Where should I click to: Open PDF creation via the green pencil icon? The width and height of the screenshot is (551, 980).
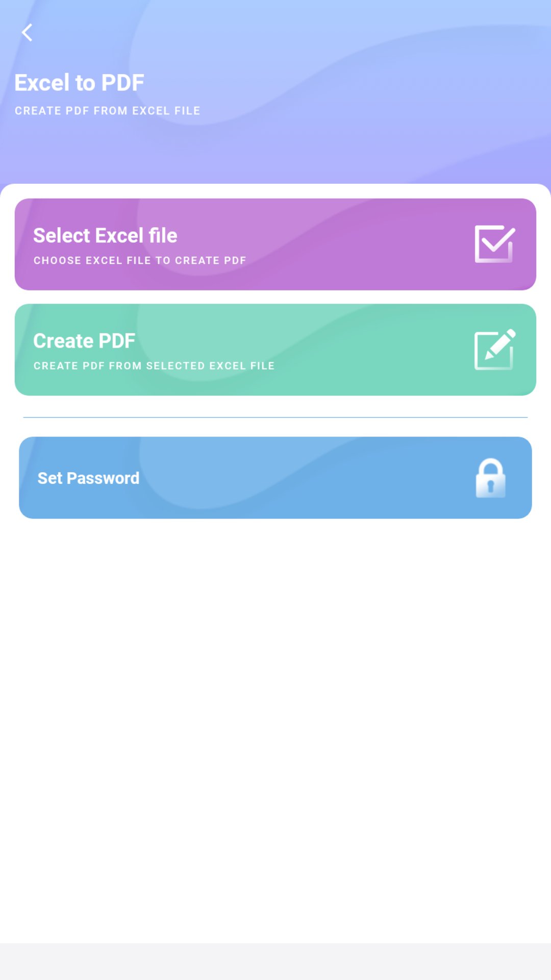click(493, 350)
